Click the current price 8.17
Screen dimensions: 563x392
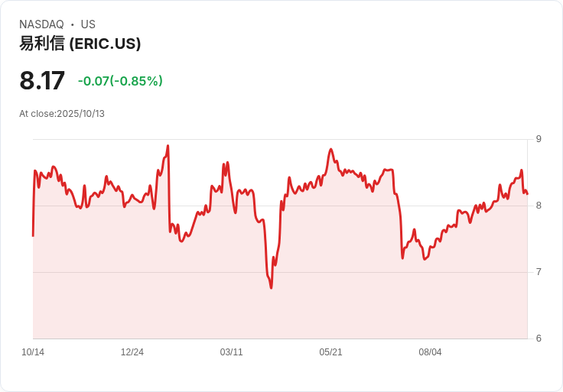pos(42,80)
